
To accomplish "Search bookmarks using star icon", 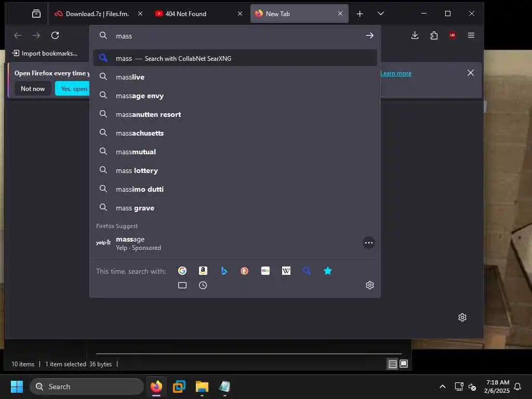I will tap(327, 271).
